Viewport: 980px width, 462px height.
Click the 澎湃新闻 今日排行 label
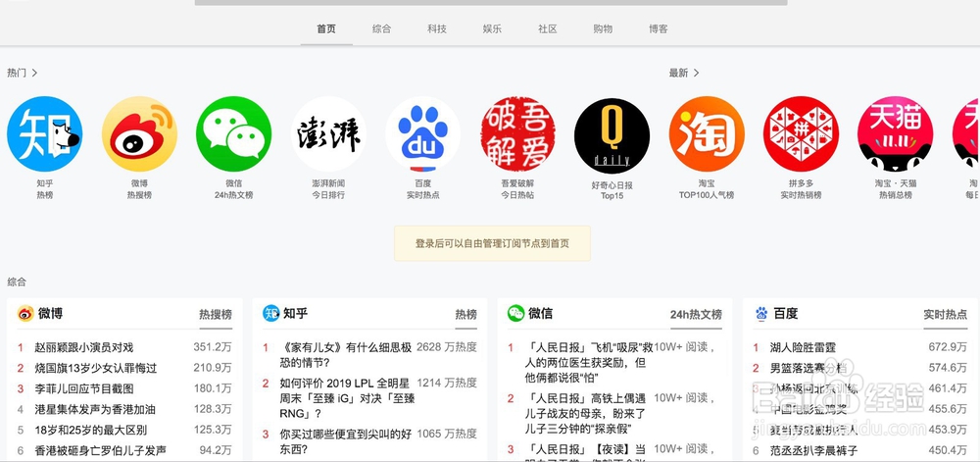coord(328,188)
